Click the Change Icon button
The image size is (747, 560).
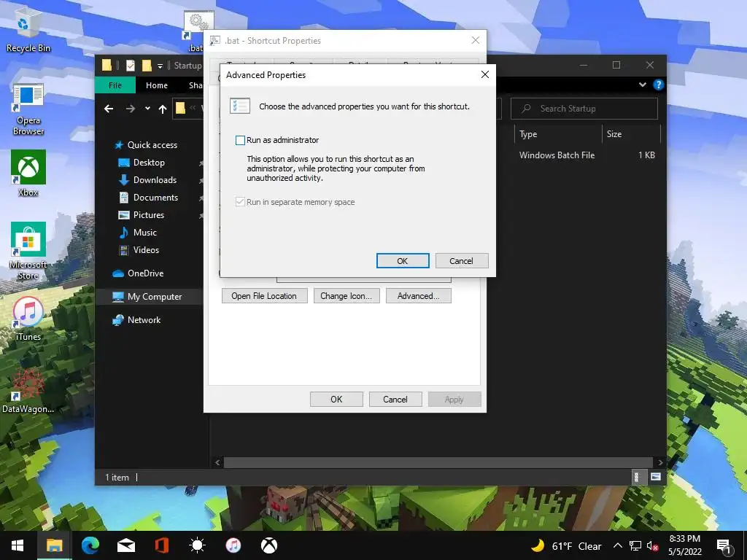click(x=347, y=296)
